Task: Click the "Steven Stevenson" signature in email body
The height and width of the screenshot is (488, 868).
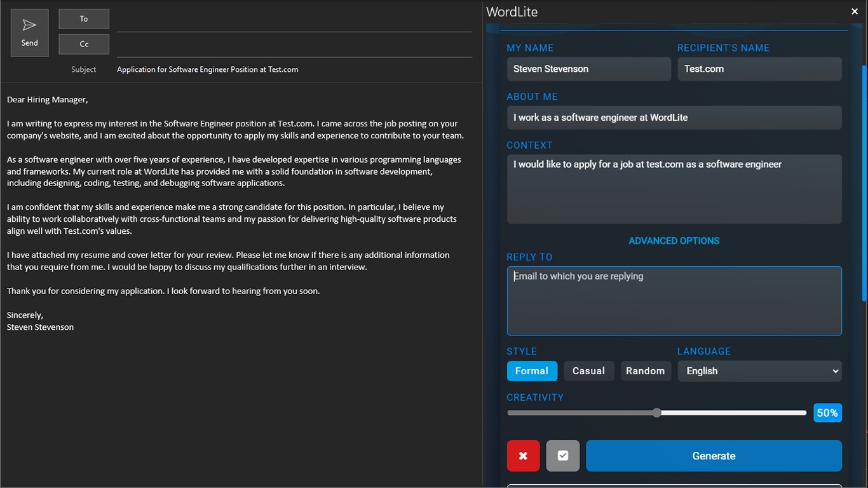Action: [x=41, y=327]
